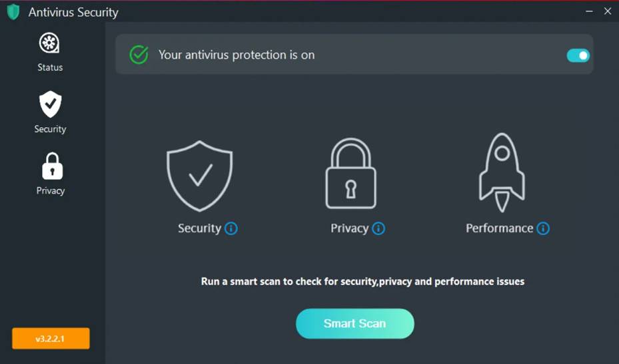This screenshot has width=619, height=364.
Task: Show Security info via the info icon
Action: 231,229
